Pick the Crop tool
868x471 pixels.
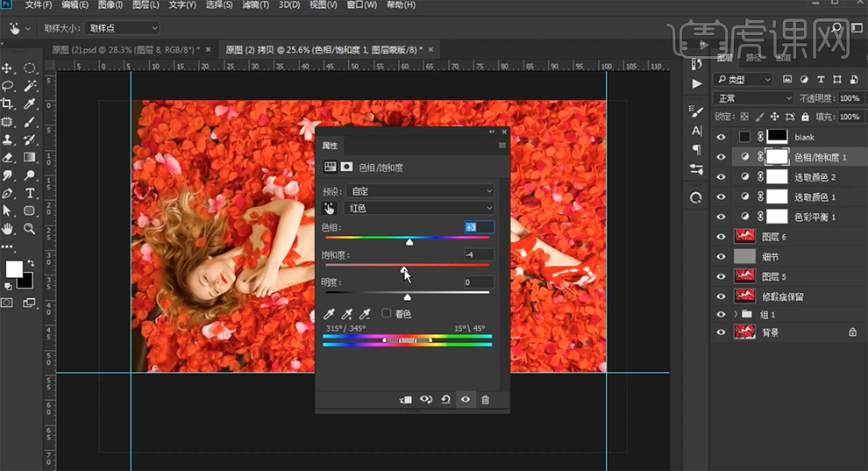[x=8, y=103]
